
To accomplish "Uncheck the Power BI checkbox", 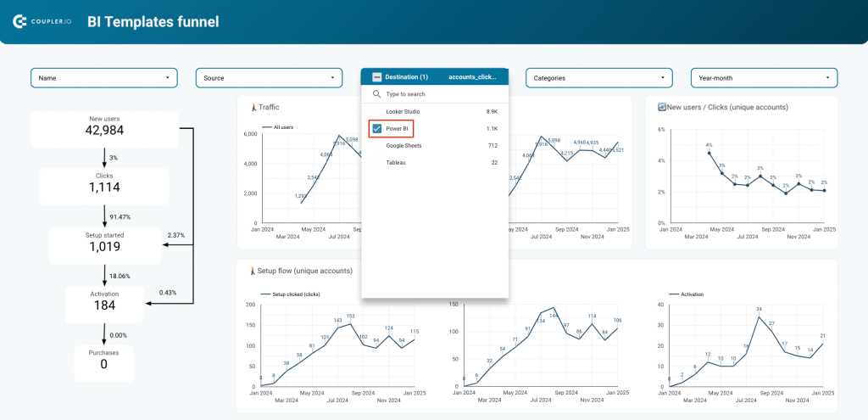I will pyautogui.click(x=377, y=129).
